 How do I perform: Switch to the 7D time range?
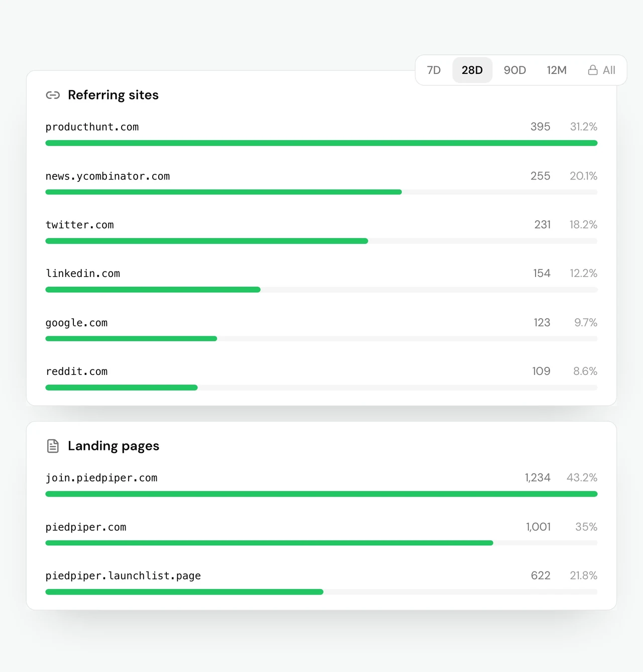tap(434, 70)
